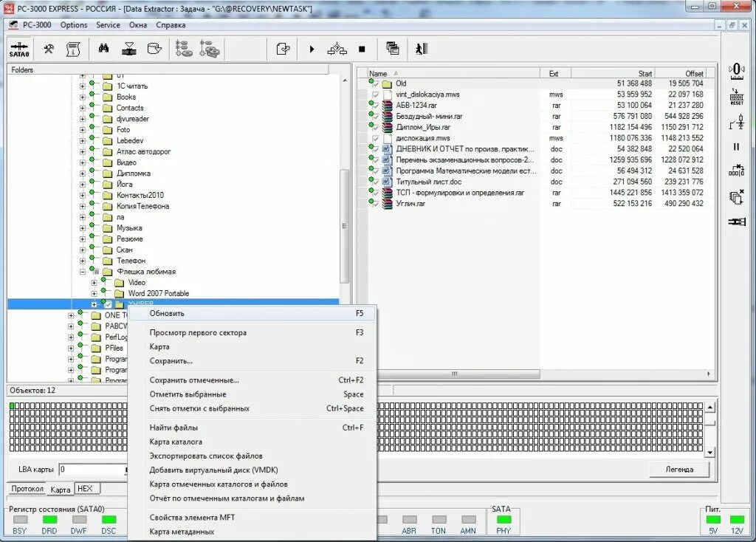Viewport: 756px width, 542px height.
Task: Click the step arrows icon beside play button
Action: pos(337,49)
